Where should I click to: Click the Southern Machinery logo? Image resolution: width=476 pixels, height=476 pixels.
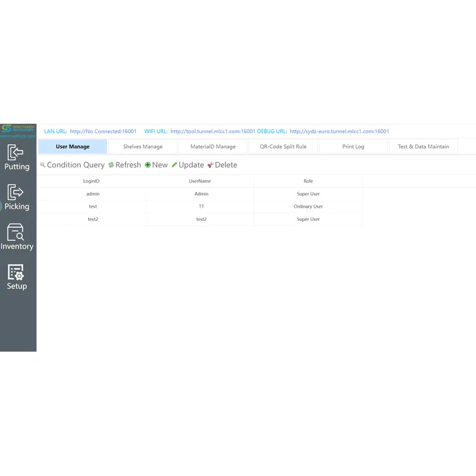pos(17,128)
